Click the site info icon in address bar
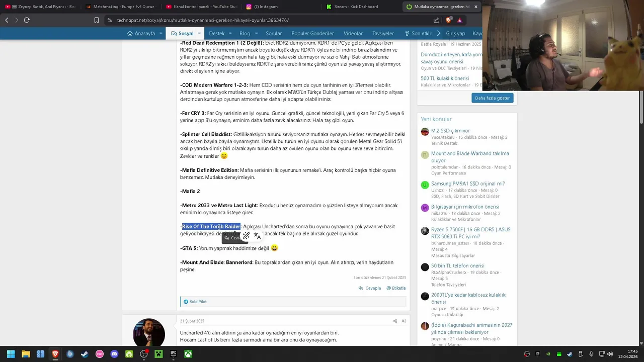The image size is (644, 362). click(x=109, y=20)
